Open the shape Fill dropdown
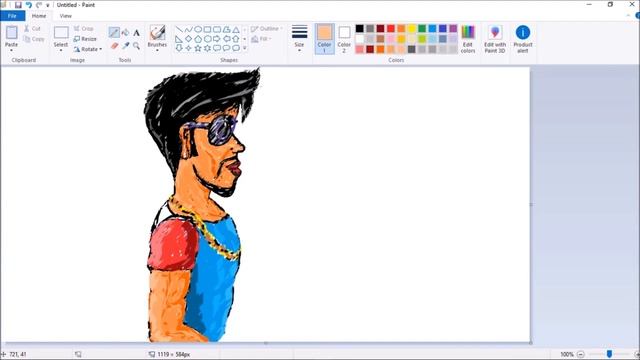Screen dimensions: 640x360 pos(261,39)
